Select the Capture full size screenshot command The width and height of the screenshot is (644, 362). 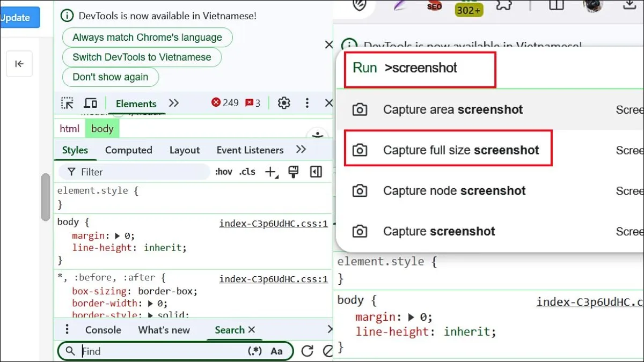(x=460, y=150)
